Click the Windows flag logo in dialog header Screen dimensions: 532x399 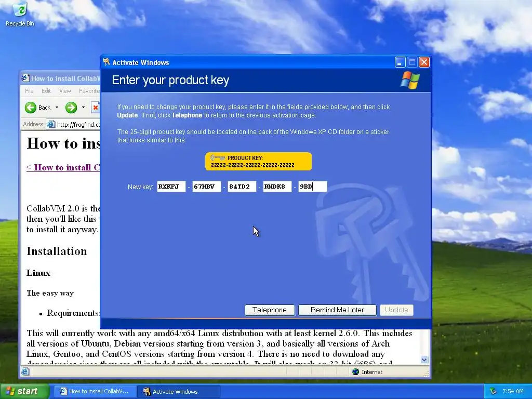click(x=410, y=81)
